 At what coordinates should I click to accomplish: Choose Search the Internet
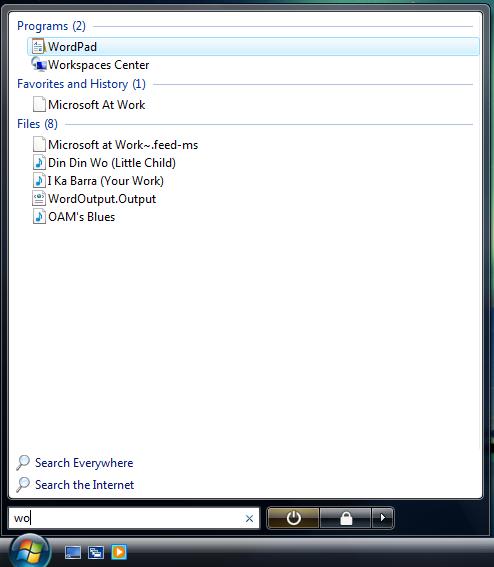click(x=84, y=485)
